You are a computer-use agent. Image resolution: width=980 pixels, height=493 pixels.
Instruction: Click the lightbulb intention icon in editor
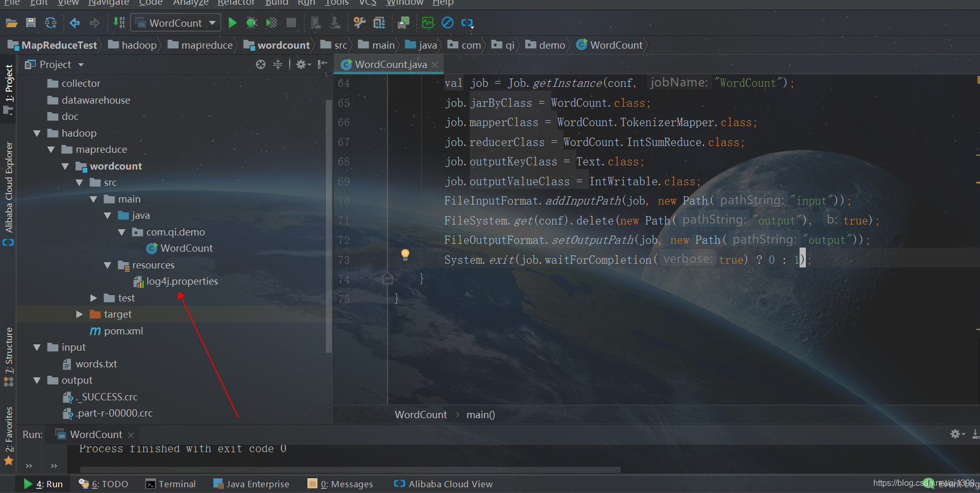[x=405, y=255]
